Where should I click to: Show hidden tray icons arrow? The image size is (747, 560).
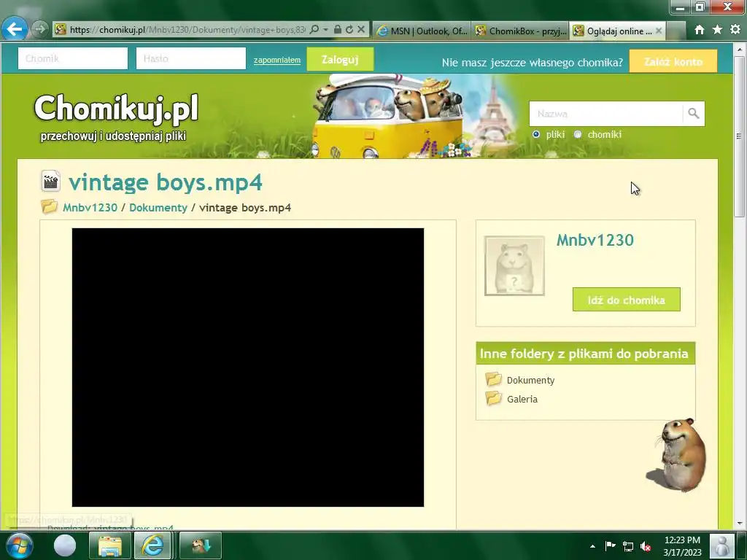[x=592, y=546]
